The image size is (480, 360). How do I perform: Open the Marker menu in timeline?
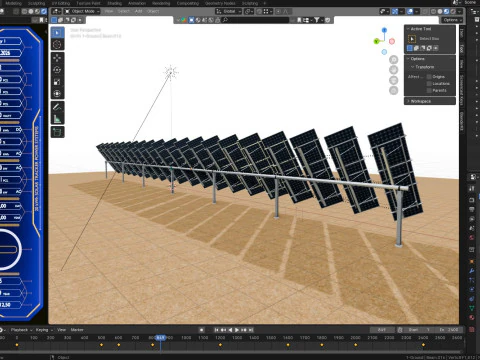pos(77,330)
